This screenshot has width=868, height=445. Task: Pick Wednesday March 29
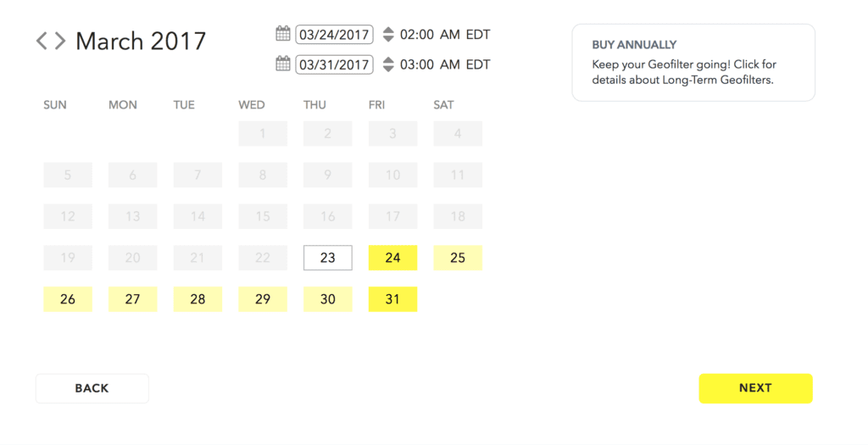coord(263,299)
